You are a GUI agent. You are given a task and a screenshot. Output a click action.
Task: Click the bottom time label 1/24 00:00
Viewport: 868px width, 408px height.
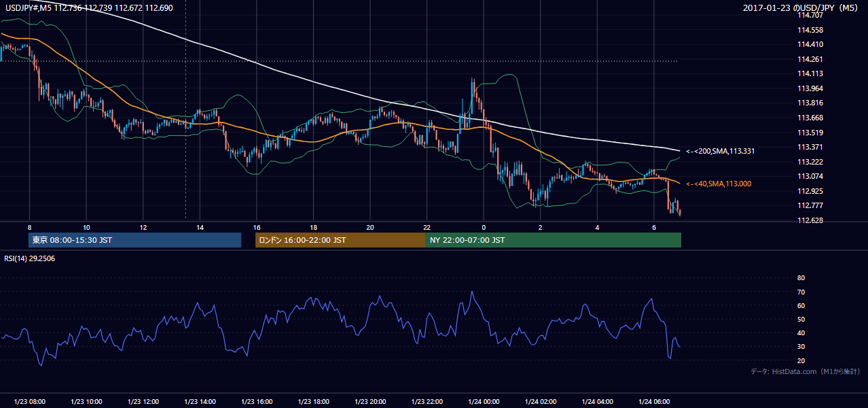click(484, 402)
